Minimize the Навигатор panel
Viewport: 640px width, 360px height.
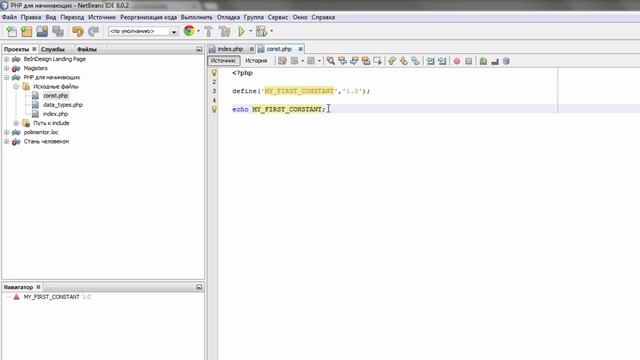[x=199, y=287]
